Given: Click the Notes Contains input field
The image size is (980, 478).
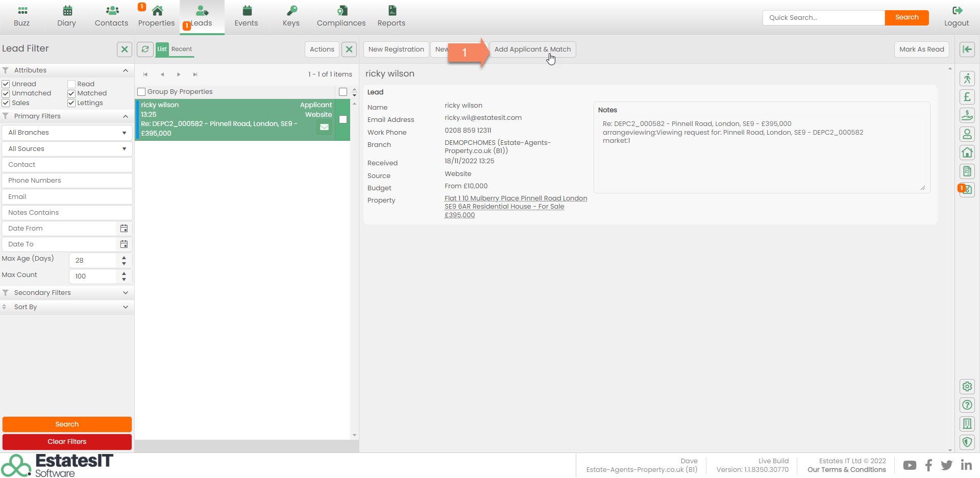Looking at the screenshot, I should 67,213.
